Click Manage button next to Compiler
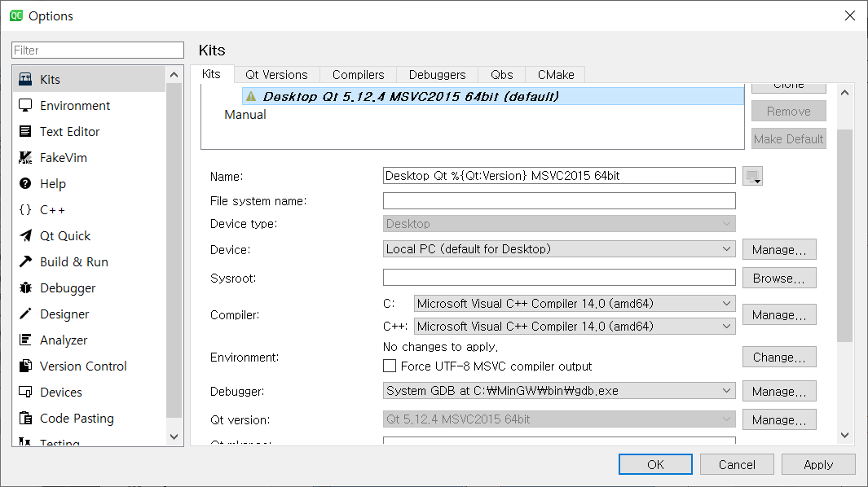The image size is (868, 487). pos(779,315)
